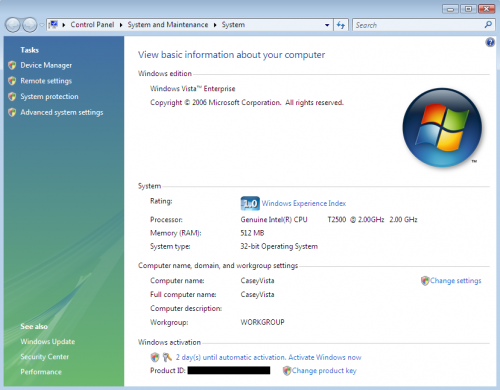This screenshot has height=390, width=500.
Task: Click the '32-bit Operating System' value
Action: coord(279,246)
